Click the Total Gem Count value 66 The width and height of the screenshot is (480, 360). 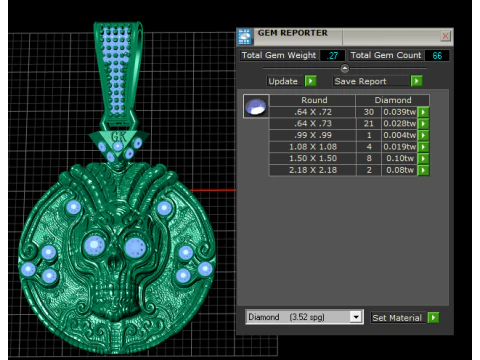pyautogui.click(x=437, y=55)
